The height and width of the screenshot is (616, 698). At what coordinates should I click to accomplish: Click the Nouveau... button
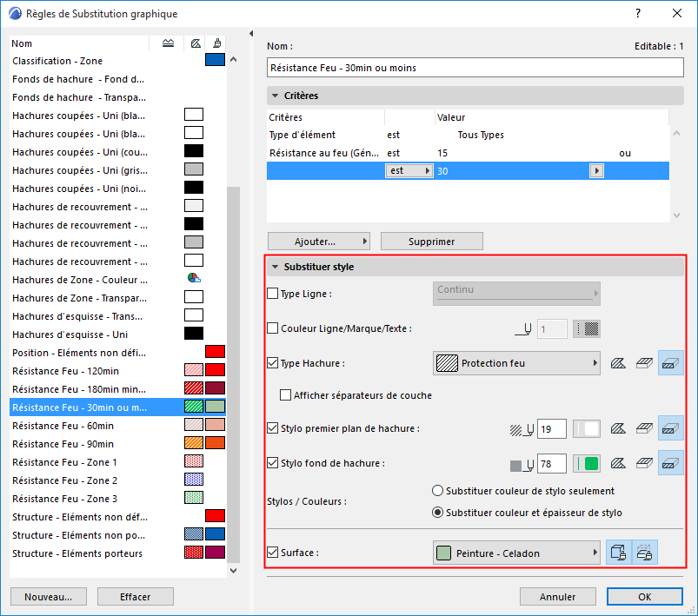point(49,596)
